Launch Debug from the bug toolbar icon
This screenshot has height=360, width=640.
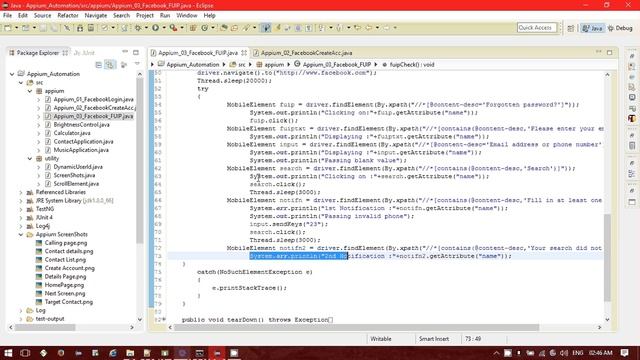[138, 28]
